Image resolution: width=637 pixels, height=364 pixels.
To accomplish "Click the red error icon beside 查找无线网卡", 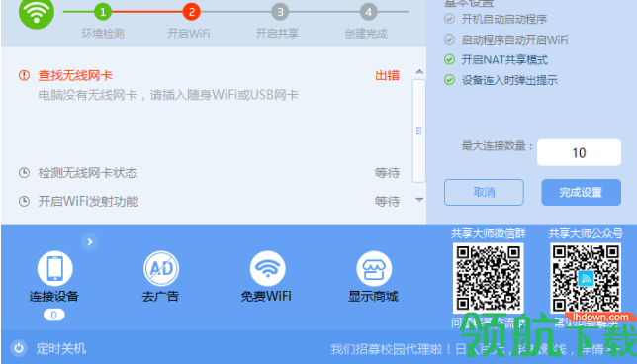I will (x=25, y=75).
